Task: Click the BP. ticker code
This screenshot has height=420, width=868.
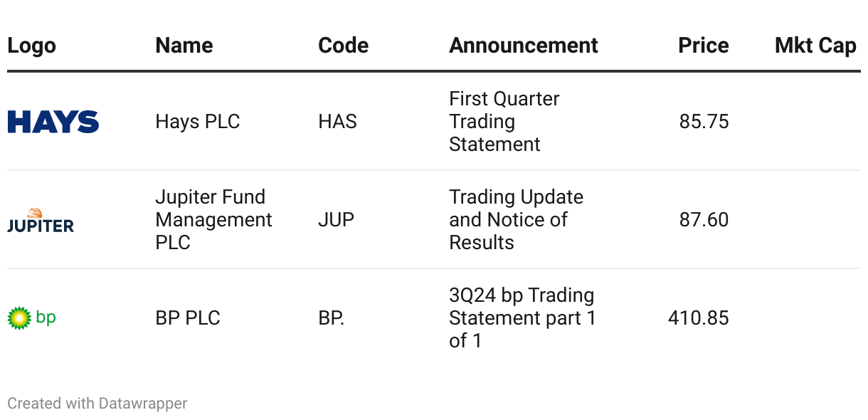Action: (x=332, y=317)
